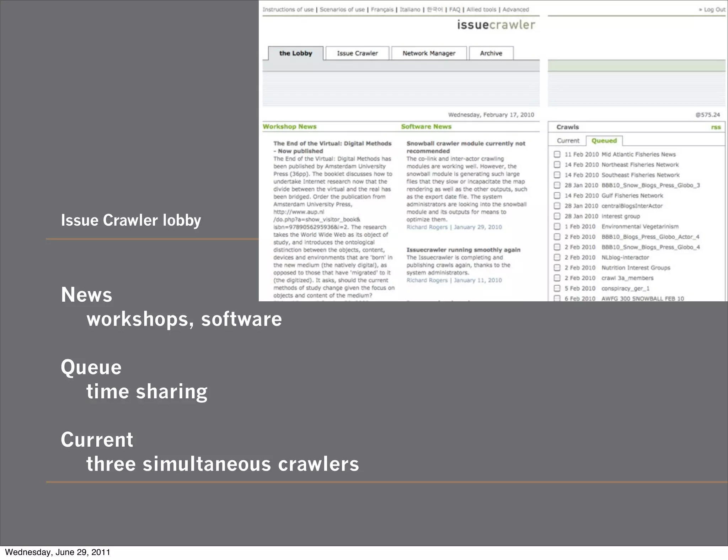
Task: Click Richard Rogers January 29, 2010 byline
Action: click(454, 227)
